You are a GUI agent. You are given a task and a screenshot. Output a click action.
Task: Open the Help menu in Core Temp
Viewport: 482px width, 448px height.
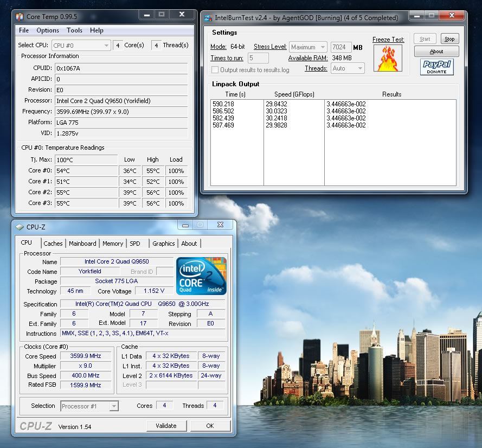coord(97,30)
